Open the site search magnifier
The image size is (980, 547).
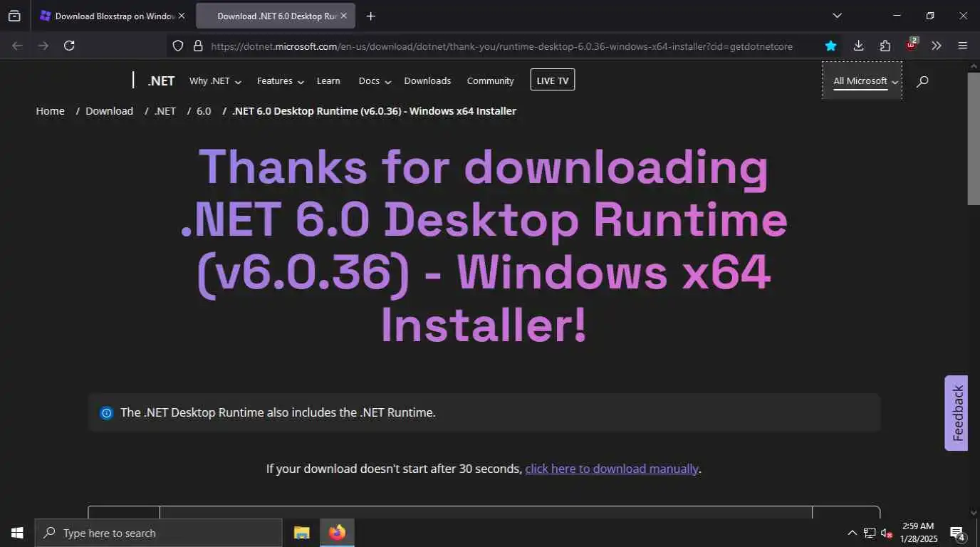pyautogui.click(x=922, y=81)
